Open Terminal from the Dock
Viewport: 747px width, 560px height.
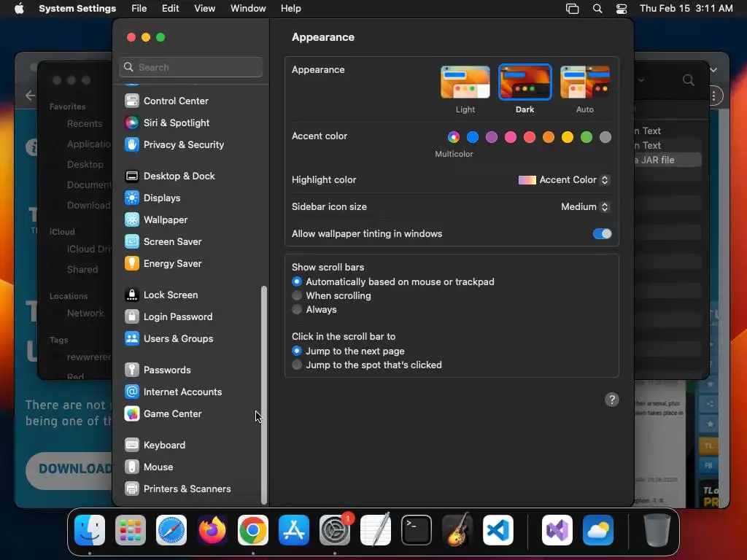pyautogui.click(x=417, y=530)
